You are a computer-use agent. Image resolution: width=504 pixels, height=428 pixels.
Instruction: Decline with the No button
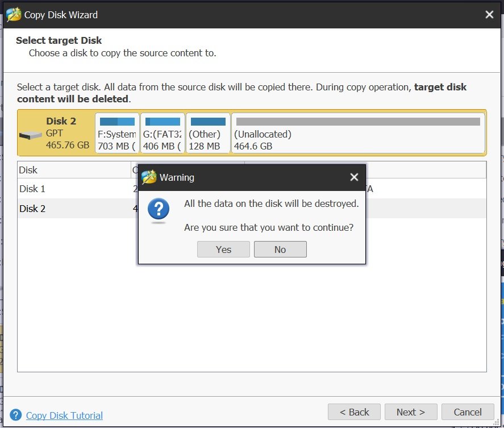coord(280,249)
